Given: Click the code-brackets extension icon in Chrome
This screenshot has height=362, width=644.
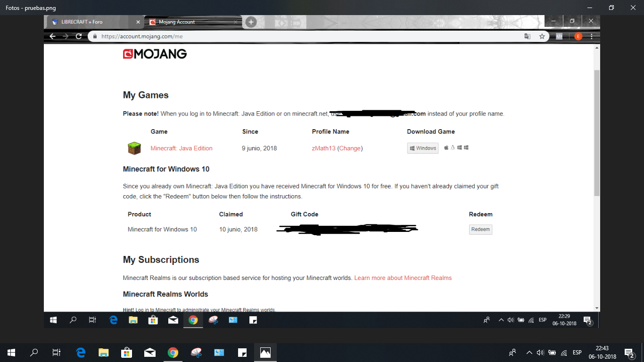Looking at the screenshot, I should click(559, 36).
